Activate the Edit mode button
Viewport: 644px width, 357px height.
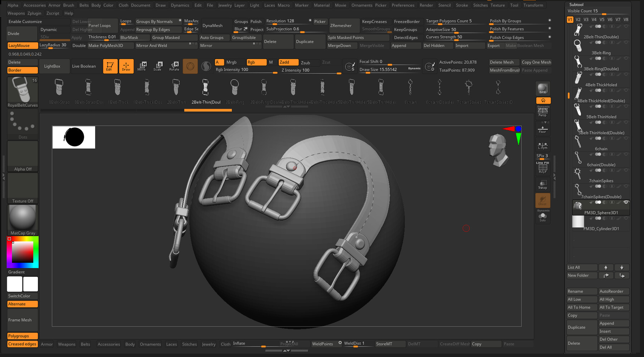point(110,66)
